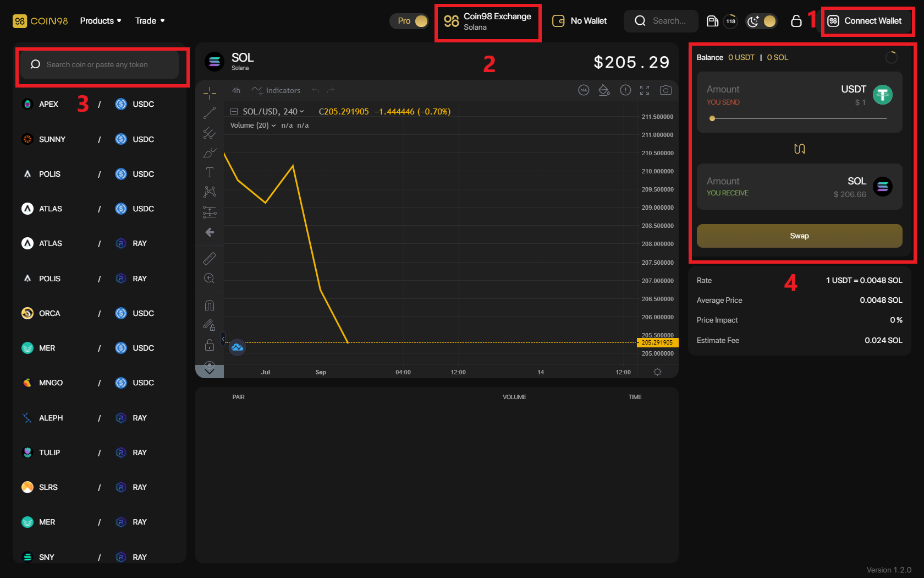Select the XABCD pattern tool

pos(210,192)
